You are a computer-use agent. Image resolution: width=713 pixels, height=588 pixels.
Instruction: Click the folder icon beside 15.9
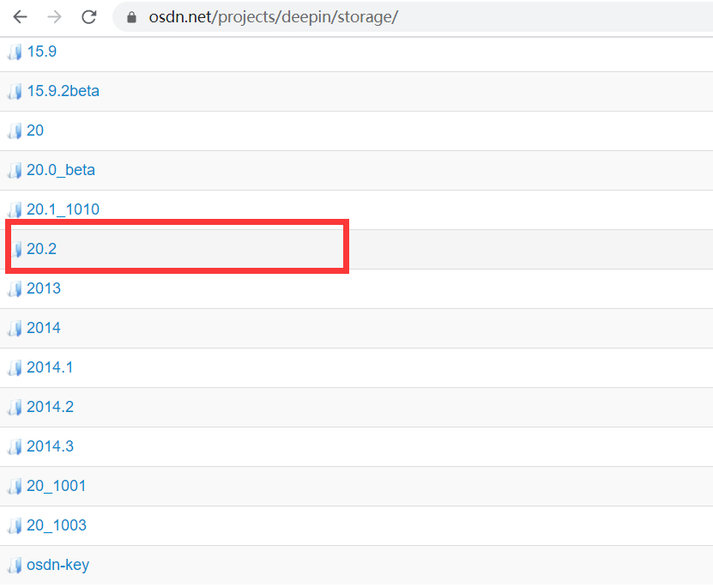[x=15, y=52]
